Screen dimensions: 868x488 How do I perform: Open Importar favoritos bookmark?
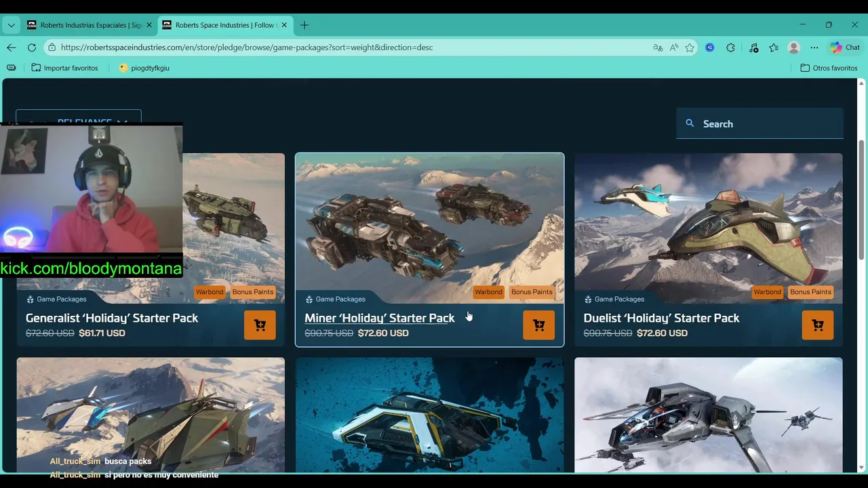click(65, 68)
